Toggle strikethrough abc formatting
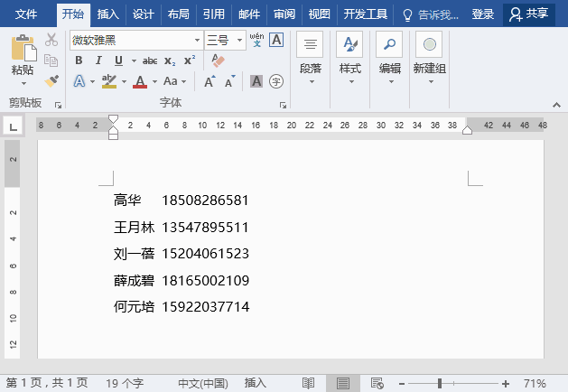 [x=150, y=61]
